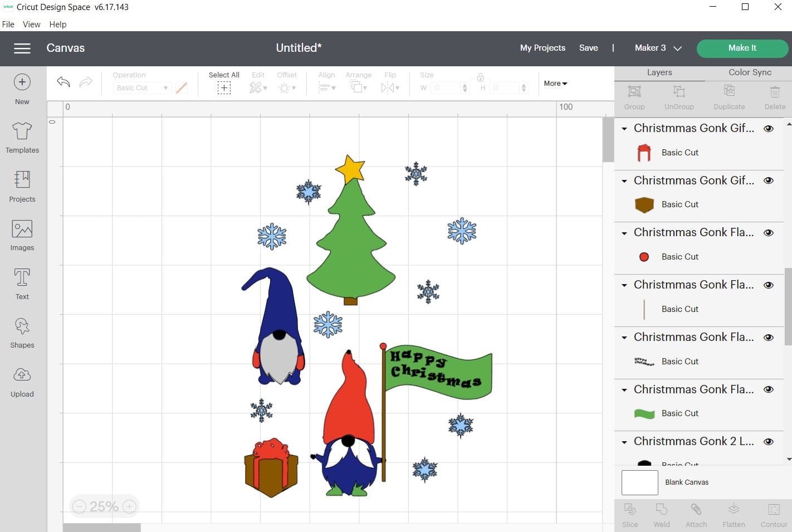This screenshot has width=792, height=532.
Task: Collapse the brown gift box layer group
Action: [624, 181]
